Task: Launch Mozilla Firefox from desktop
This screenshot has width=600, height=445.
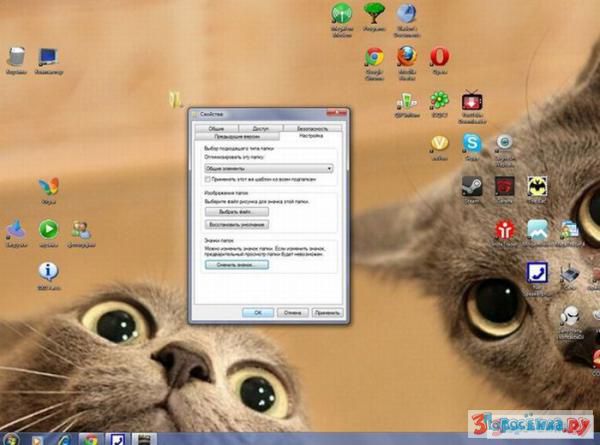Action: coord(407,58)
